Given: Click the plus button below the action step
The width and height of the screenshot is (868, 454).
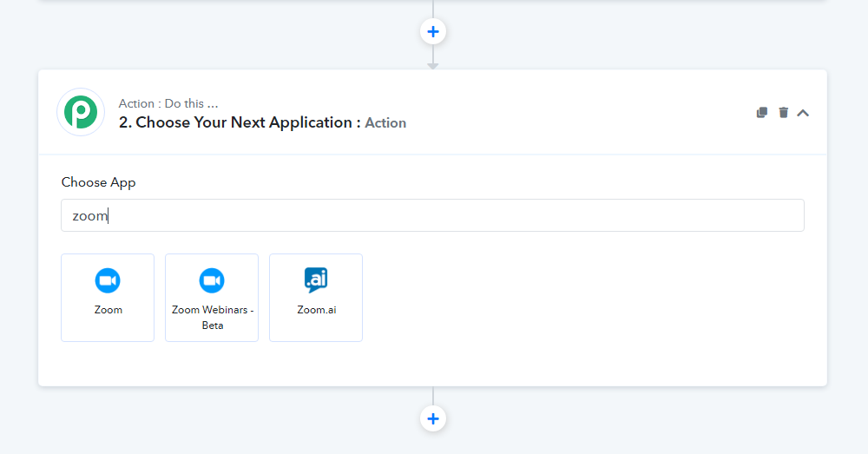Looking at the screenshot, I should tap(433, 418).
